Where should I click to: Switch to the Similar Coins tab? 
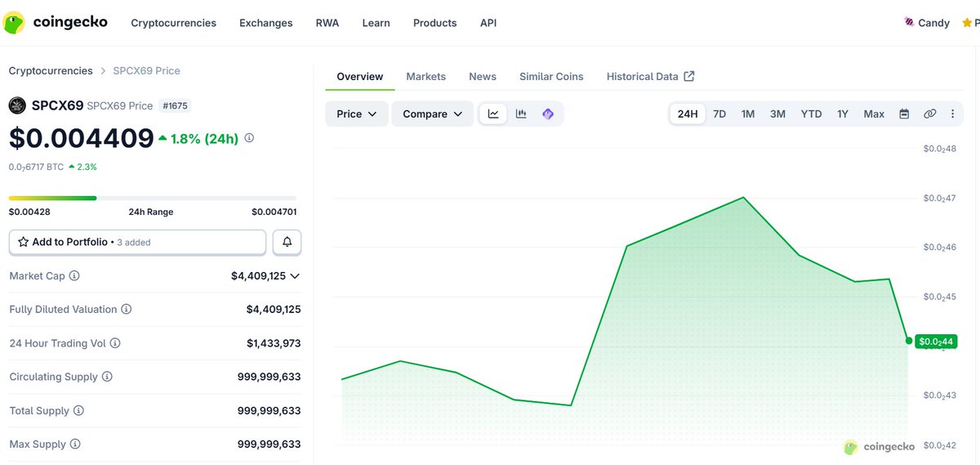tap(551, 76)
